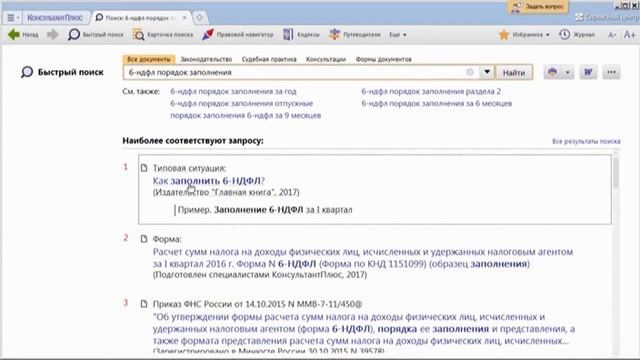This screenshot has height=360, width=640.
Task: Open result Как заполнить 6-НДФЛ?
Action: click(x=209, y=180)
